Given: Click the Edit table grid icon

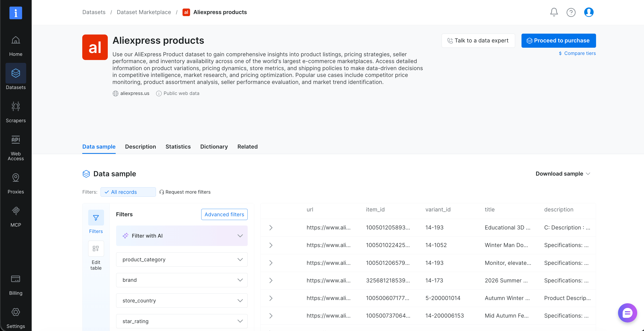Looking at the screenshot, I should [x=96, y=248].
